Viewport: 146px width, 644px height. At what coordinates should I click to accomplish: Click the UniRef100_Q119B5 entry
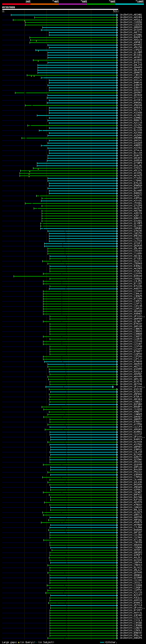(x=131, y=53)
